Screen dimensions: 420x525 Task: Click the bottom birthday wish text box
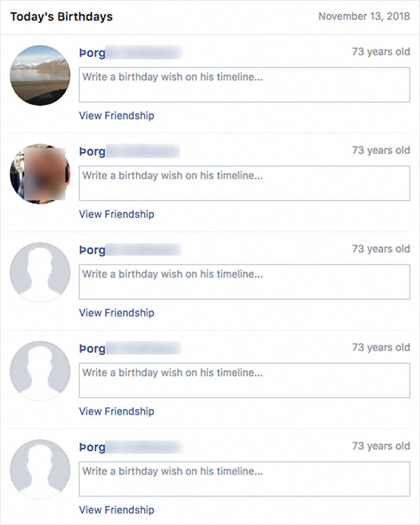click(243, 479)
